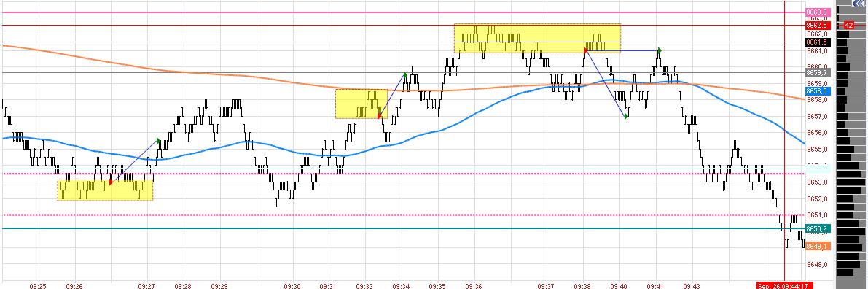This screenshot has height=289, width=868.
Task: Click the 09:25 time axis label
Action: coord(38,286)
